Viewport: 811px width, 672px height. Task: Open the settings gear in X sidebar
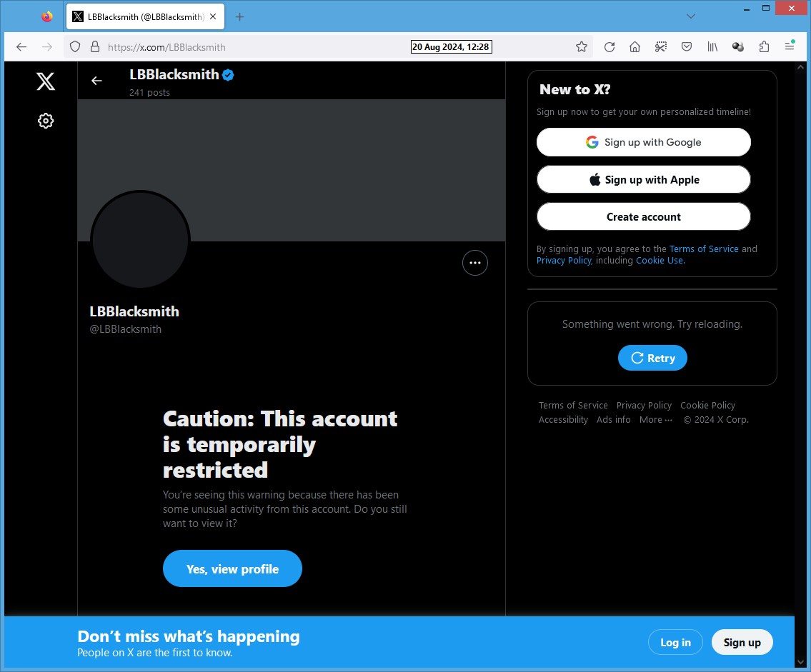point(46,121)
